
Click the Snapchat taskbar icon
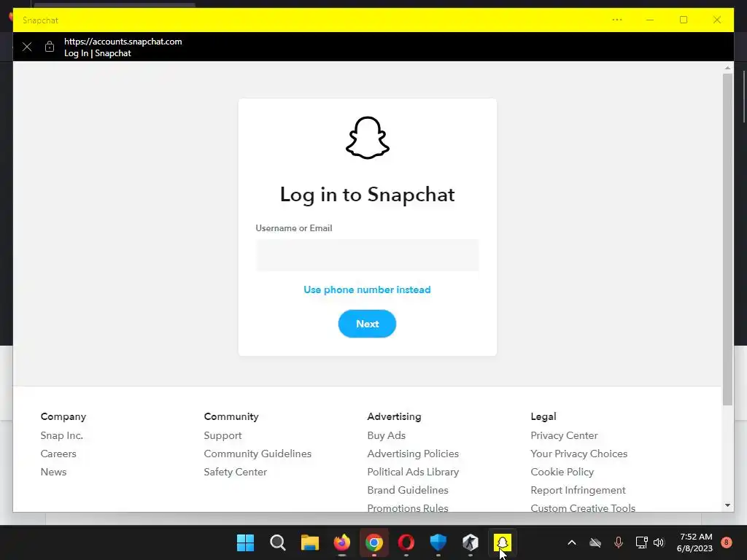click(x=503, y=542)
